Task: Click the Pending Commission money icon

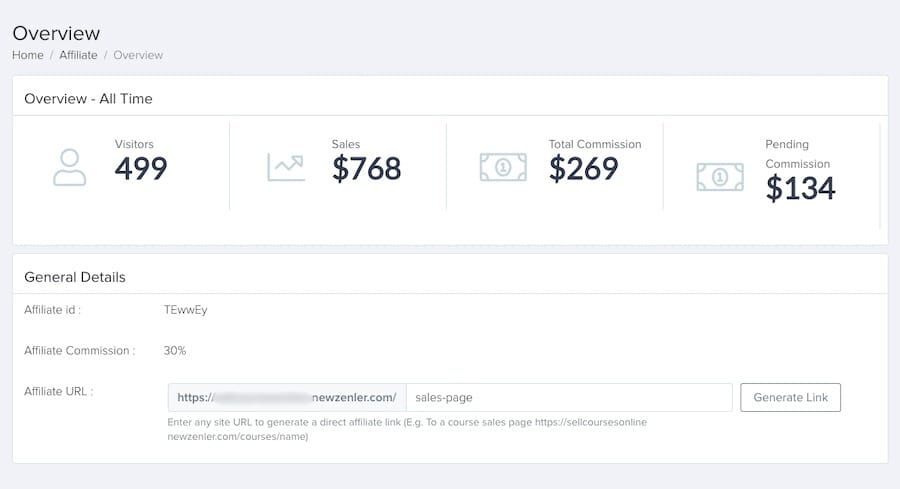Action: [720, 177]
